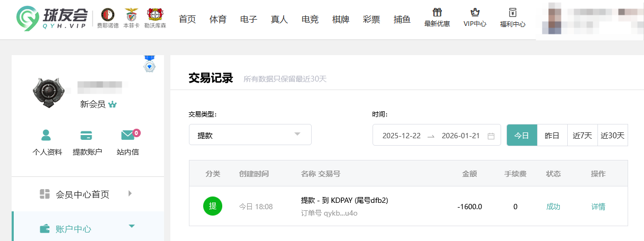
Task: Click the 新会员 level label
Action: [x=93, y=104]
